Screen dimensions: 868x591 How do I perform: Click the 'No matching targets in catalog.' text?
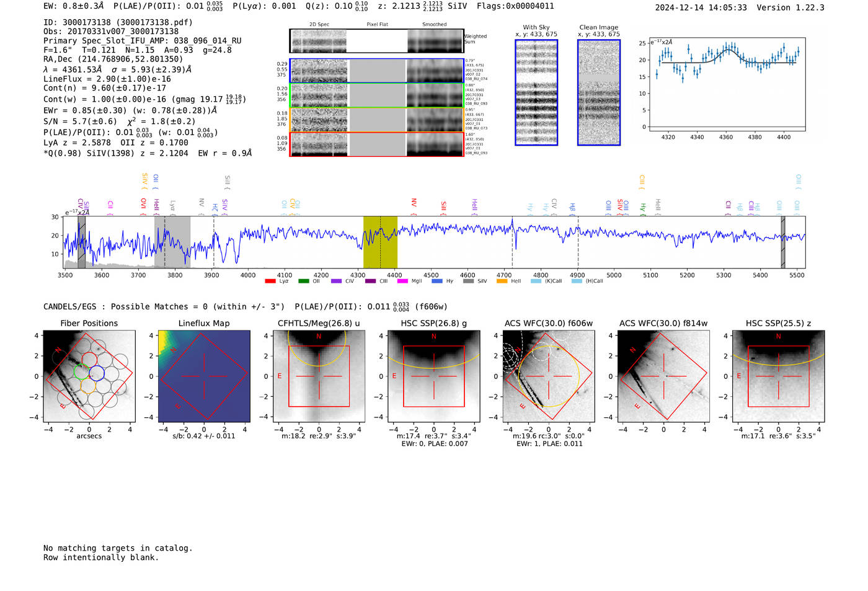118,548
